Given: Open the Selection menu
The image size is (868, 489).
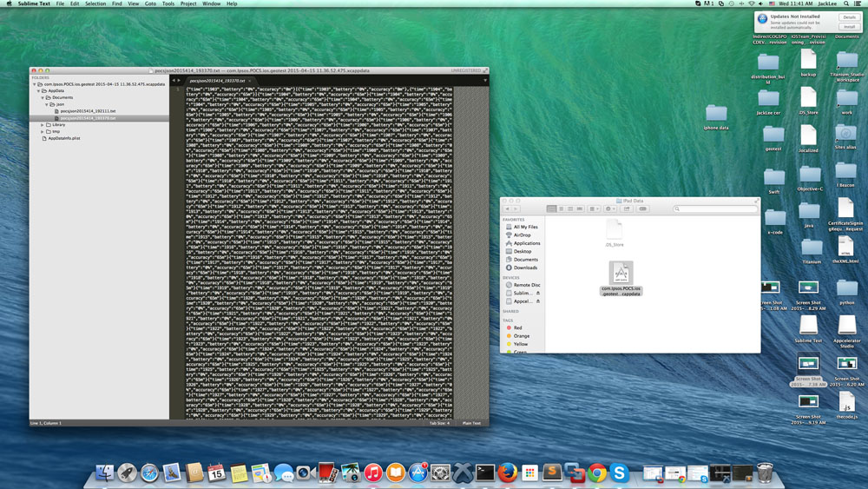Looking at the screenshot, I should pos(95,3).
